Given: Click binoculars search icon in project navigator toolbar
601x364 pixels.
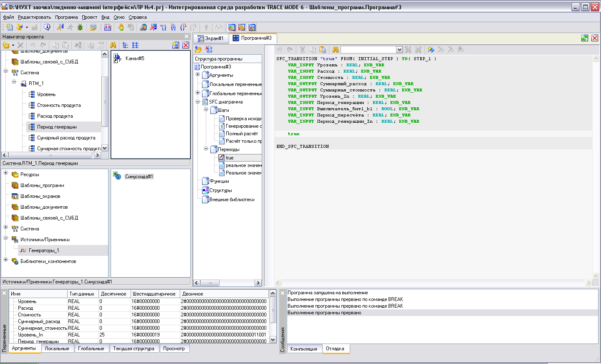Looking at the screenshot, I should (113, 45).
